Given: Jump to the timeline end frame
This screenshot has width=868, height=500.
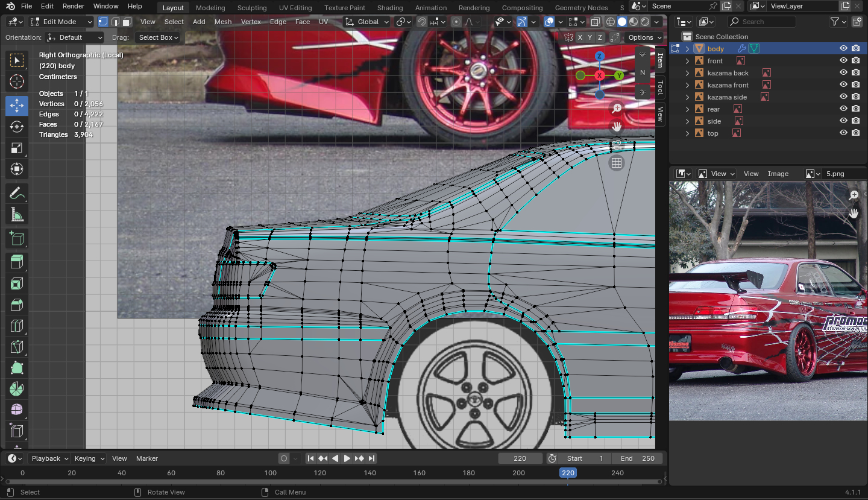Looking at the screenshot, I should pos(371,458).
